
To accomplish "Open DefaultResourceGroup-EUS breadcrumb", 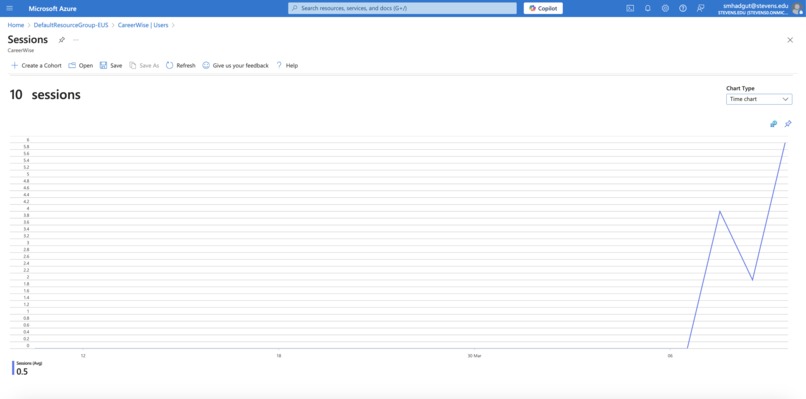I will (71, 25).
